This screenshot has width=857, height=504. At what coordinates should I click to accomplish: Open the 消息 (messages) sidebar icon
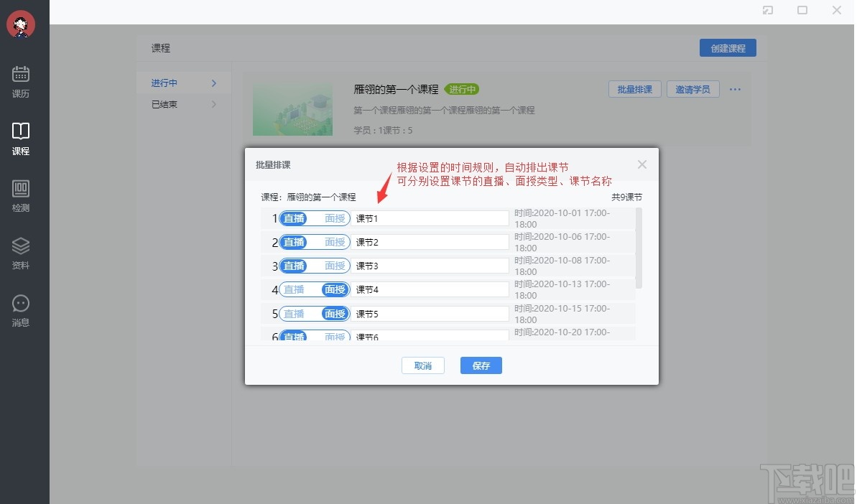20,309
